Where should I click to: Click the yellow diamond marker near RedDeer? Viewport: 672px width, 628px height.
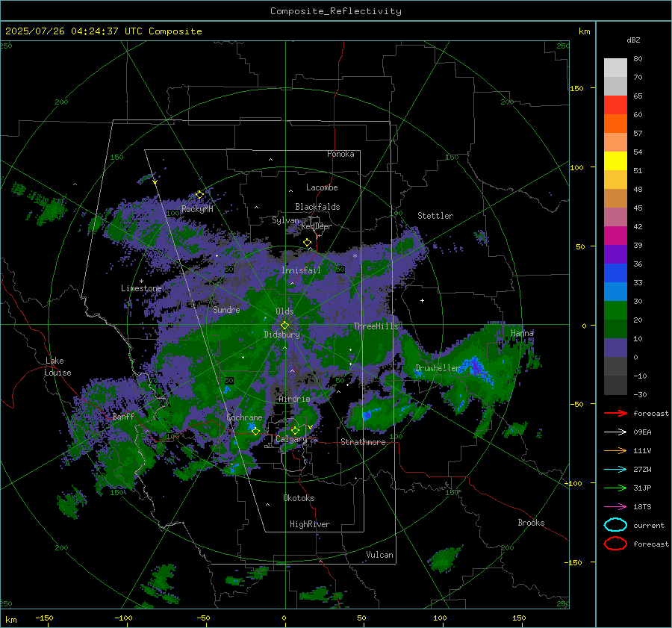307,243
